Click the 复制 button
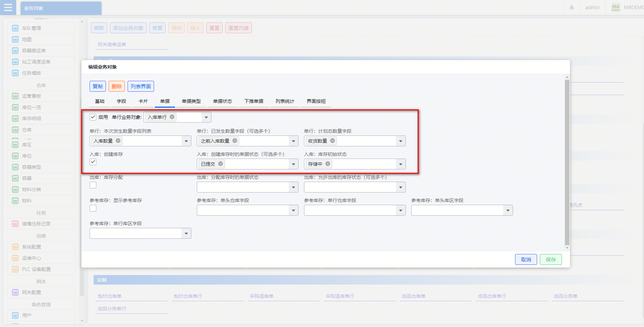This screenshot has width=644, height=327. click(x=98, y=86)
